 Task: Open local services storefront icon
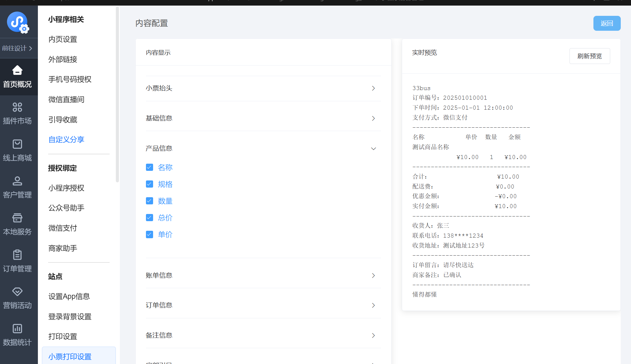pos(17,218)
